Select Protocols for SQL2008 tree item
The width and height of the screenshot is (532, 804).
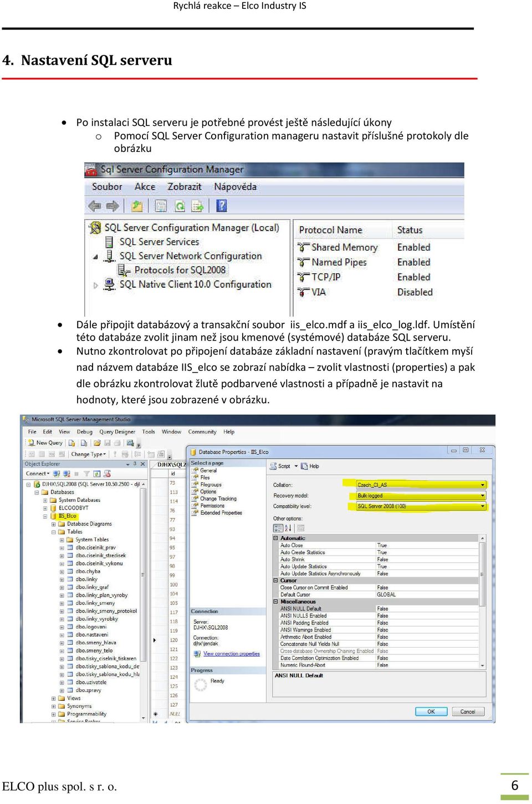click(180, 270)
